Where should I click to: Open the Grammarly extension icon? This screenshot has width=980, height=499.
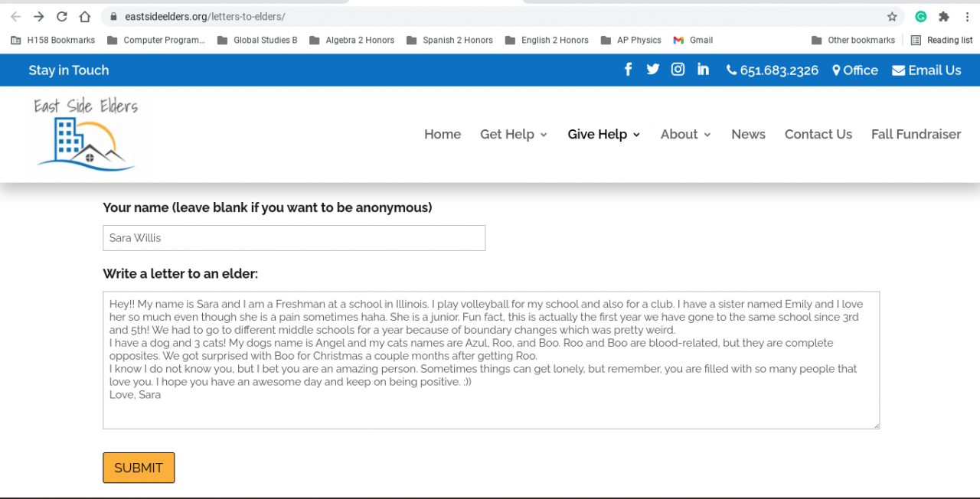[921, 16]
